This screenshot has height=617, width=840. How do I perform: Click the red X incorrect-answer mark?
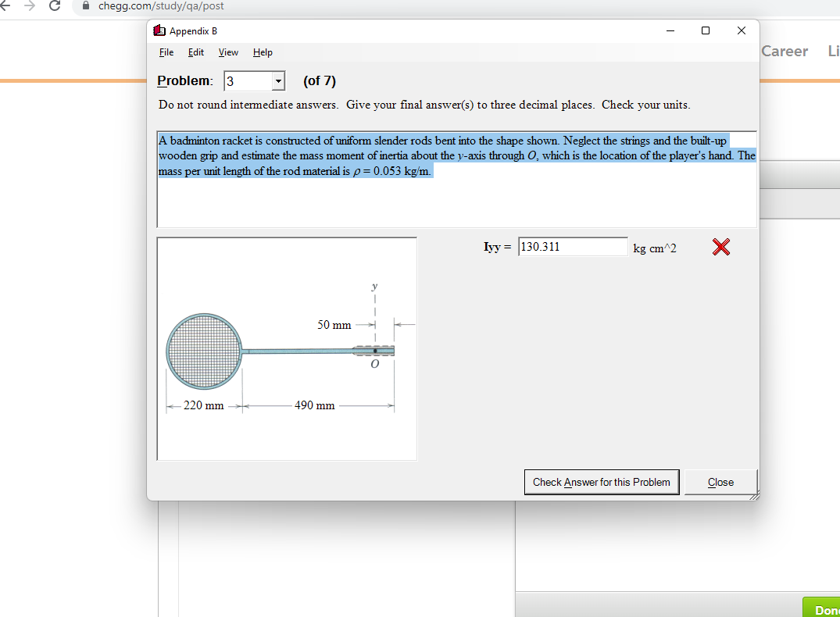point(721,247)
